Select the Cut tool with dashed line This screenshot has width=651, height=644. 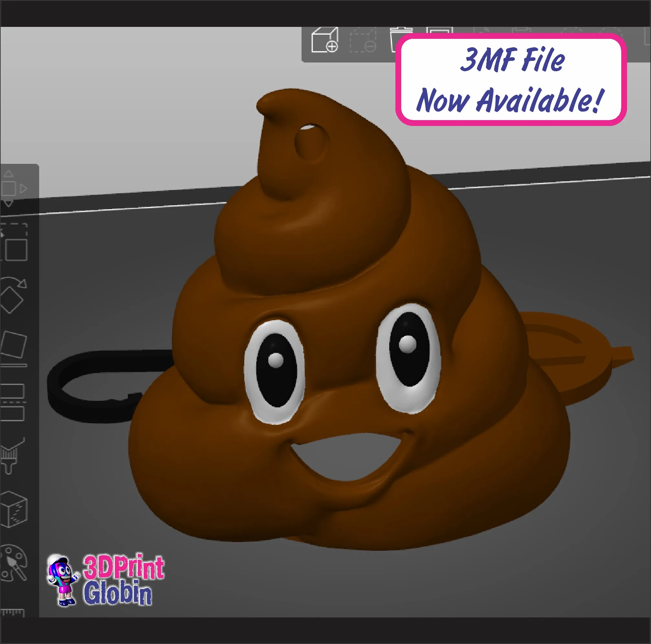point(13,402)
